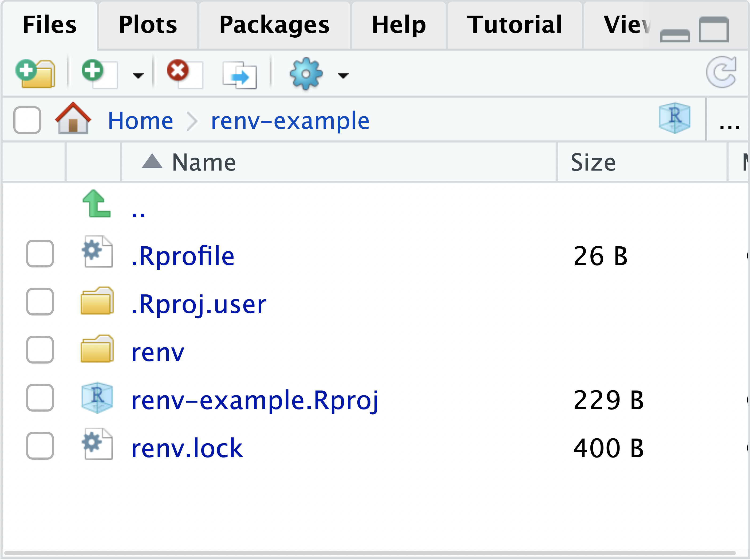
Task: Minimize the Files pane
Action: click(675, 36)
